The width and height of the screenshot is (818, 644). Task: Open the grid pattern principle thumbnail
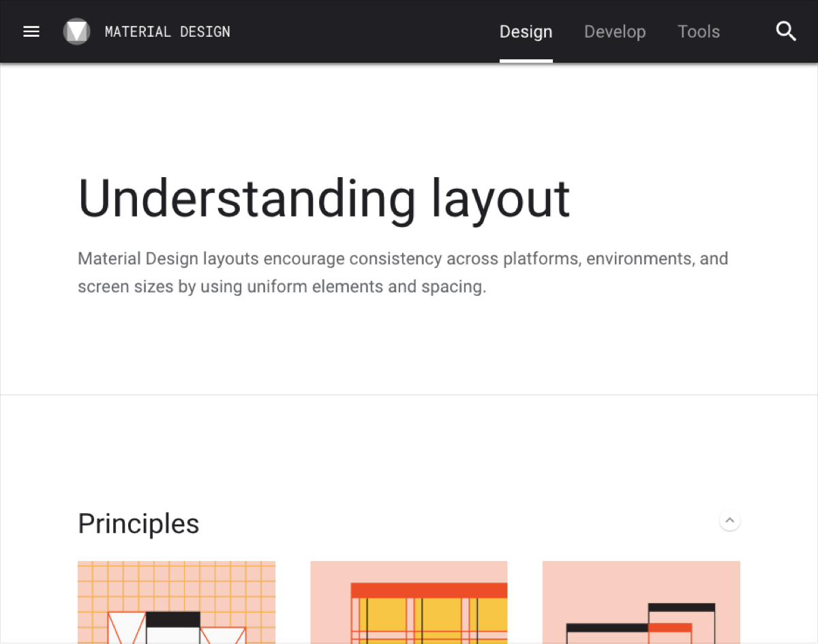click(177, 602)
